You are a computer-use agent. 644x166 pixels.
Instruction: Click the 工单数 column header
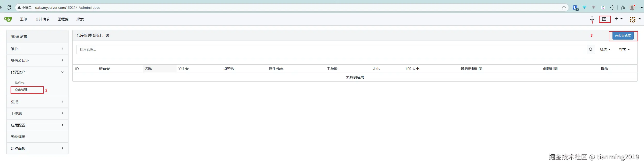point(332,69)
